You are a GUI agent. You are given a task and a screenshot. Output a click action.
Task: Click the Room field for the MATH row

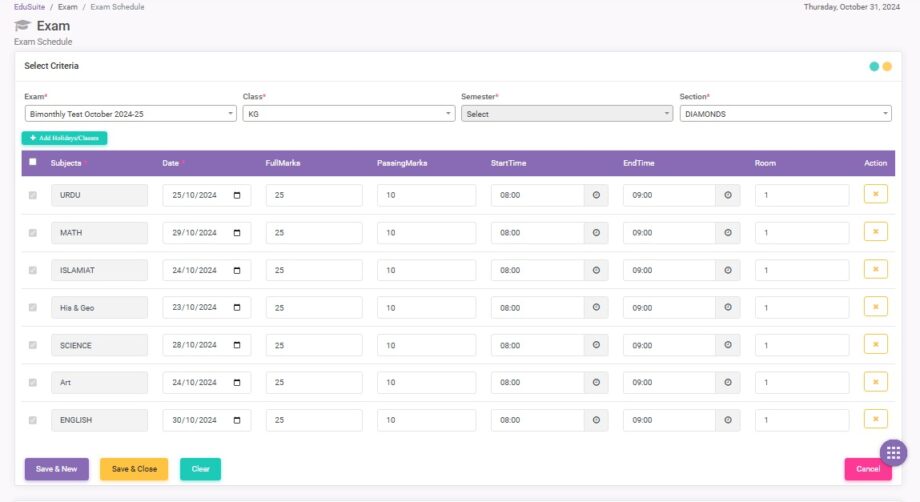point(801,233)
